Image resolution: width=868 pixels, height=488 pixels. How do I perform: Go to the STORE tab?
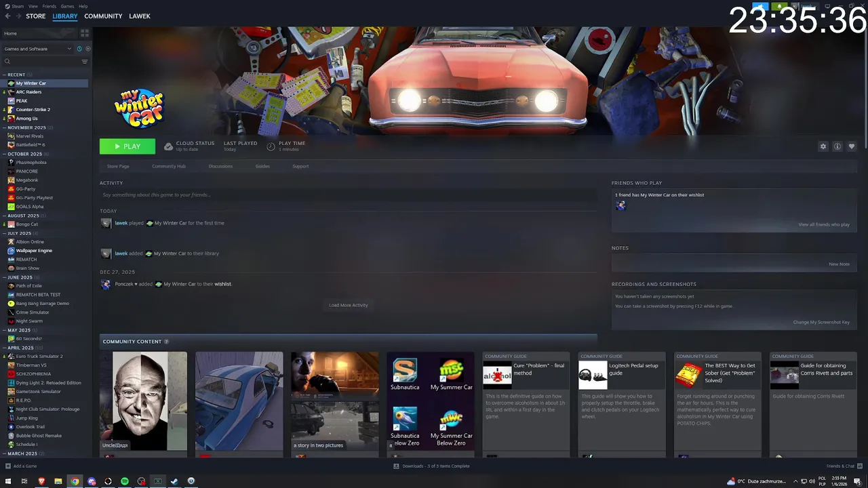click(36, 16)
